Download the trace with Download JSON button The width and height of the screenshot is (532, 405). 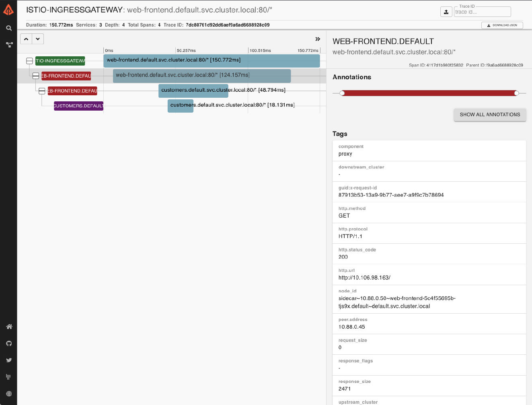(502, 25)
